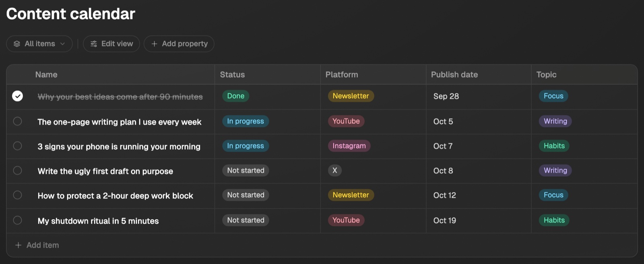
Task: Check off the ugly first draft item
Action: point(17,170)
